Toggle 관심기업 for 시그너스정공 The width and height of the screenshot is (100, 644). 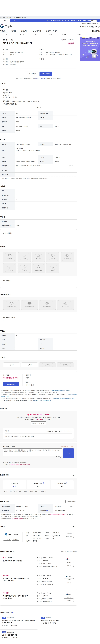pyautogui.click(x=7, y=539)
